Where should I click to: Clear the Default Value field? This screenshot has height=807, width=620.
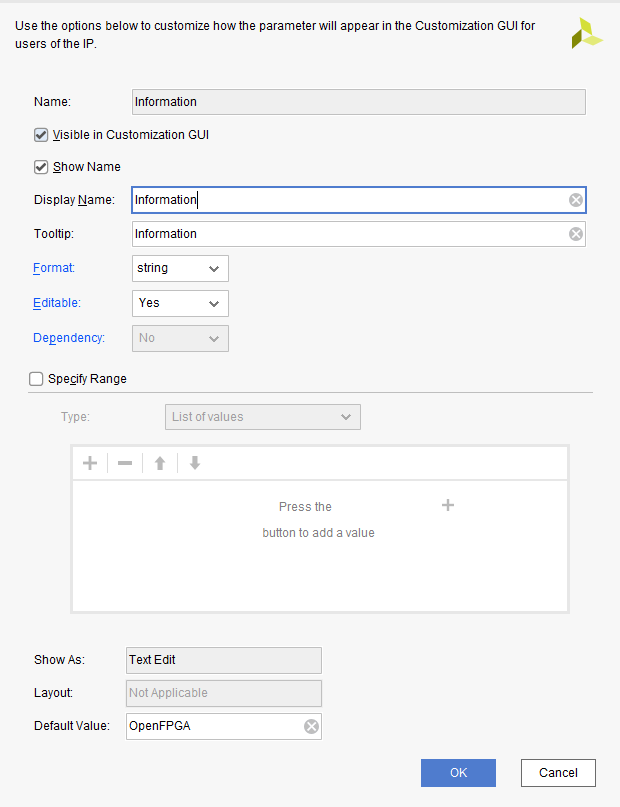point(311,726)
